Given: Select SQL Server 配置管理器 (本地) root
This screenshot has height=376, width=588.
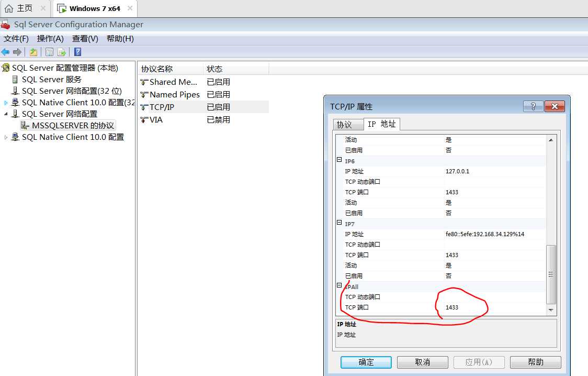Looking at the screenshot, I should click(65, 68).
